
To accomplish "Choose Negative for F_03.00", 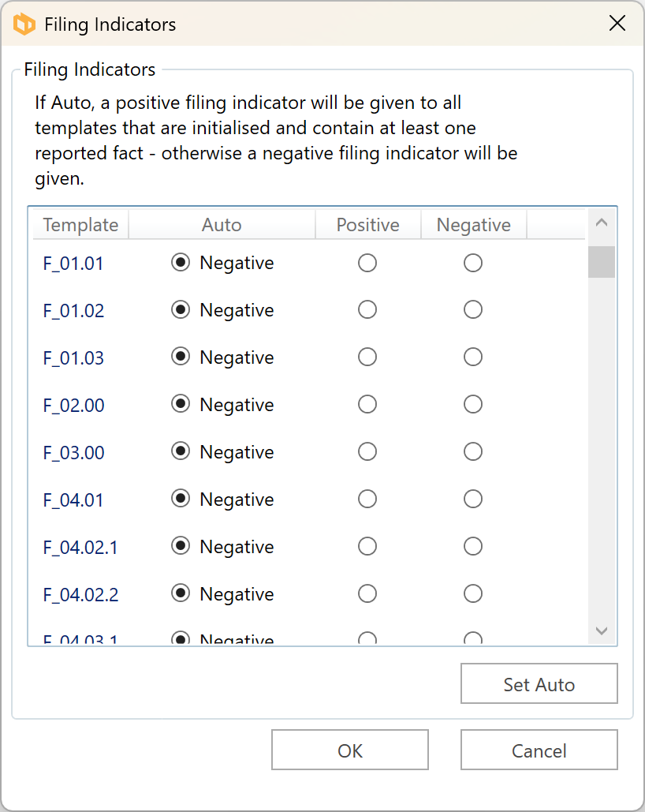I will point(473,452).
